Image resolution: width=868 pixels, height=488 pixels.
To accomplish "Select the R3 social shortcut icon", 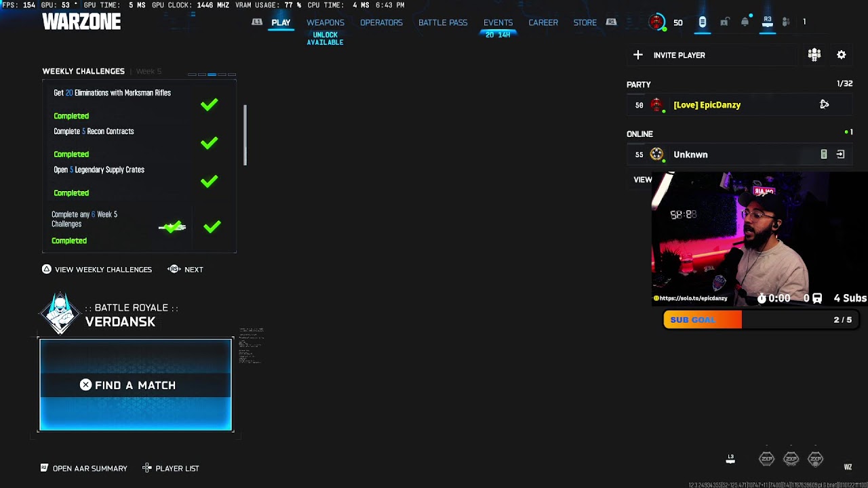I will [x=768, y=22].
